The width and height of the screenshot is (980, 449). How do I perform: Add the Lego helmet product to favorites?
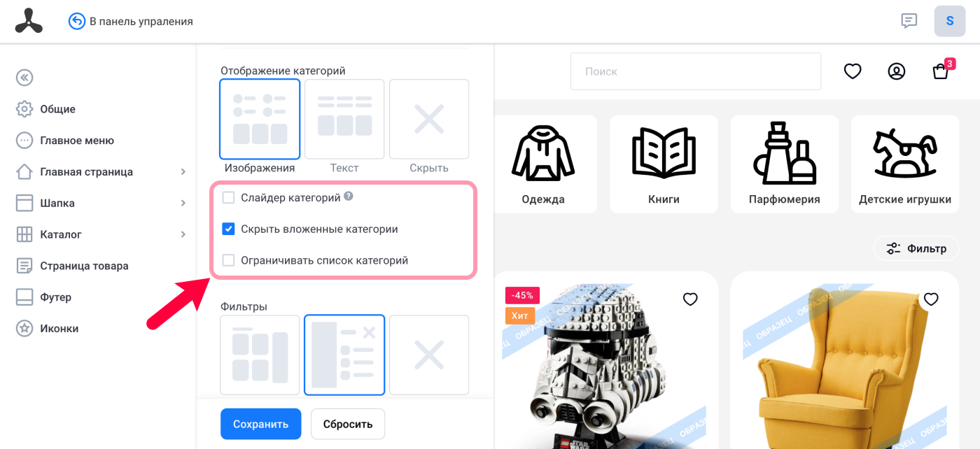pyautogui.click(x=690, y=299)
